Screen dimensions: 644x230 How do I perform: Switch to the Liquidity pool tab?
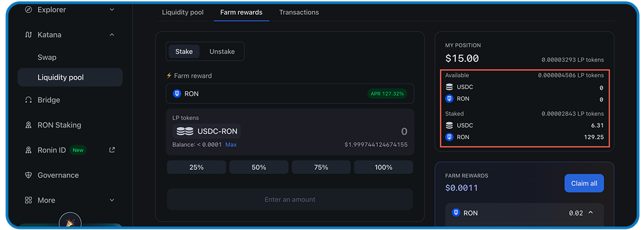tap(183, 12)
